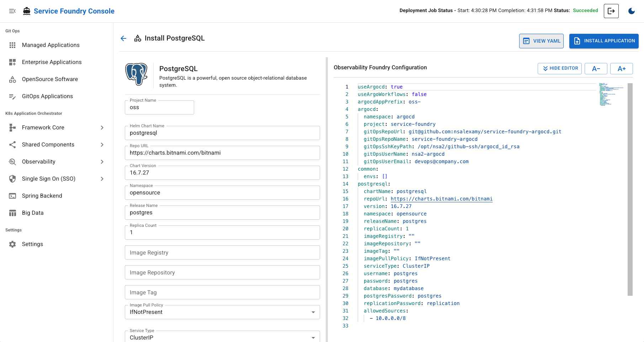Collapse the sidebar with the hamburger icon

(x=12, y=11)
